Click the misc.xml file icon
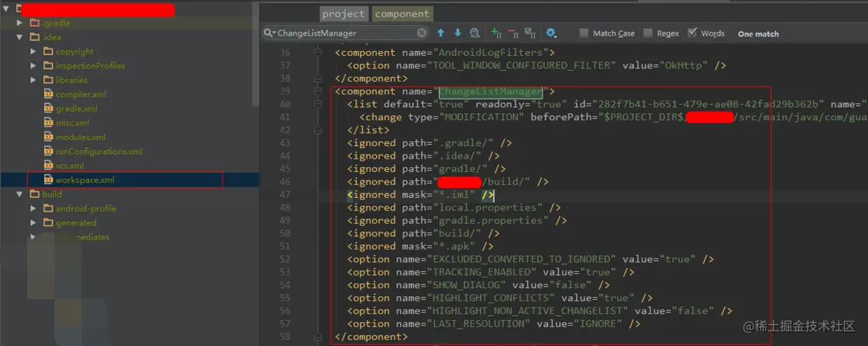The height and width of the screenshot is (346, 868). pos(48,123)
